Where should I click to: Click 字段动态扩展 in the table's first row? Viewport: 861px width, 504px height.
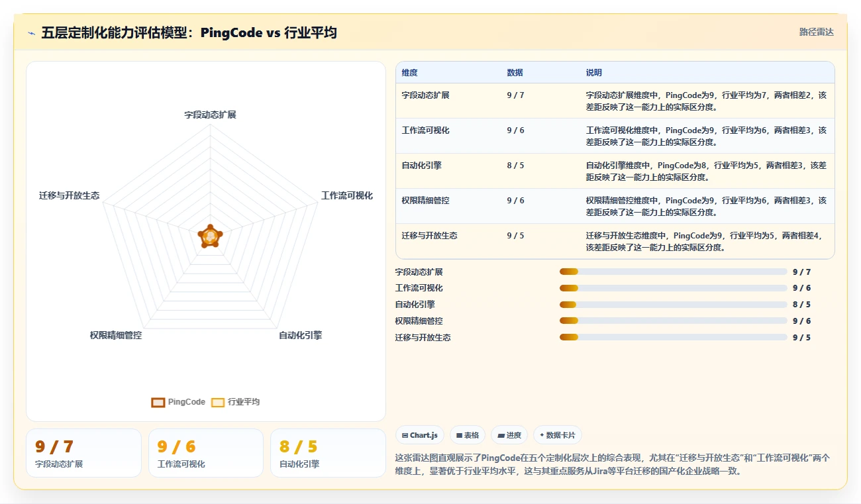point(425,95)
